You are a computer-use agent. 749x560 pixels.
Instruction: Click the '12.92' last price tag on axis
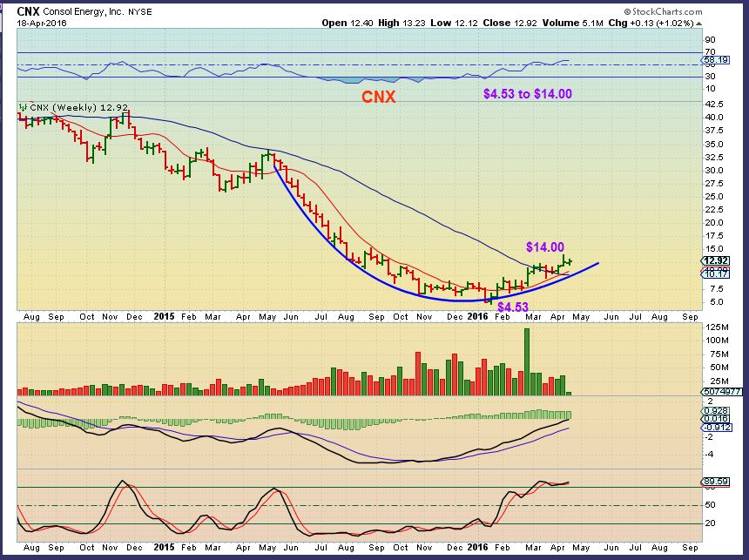click(716, 261)
